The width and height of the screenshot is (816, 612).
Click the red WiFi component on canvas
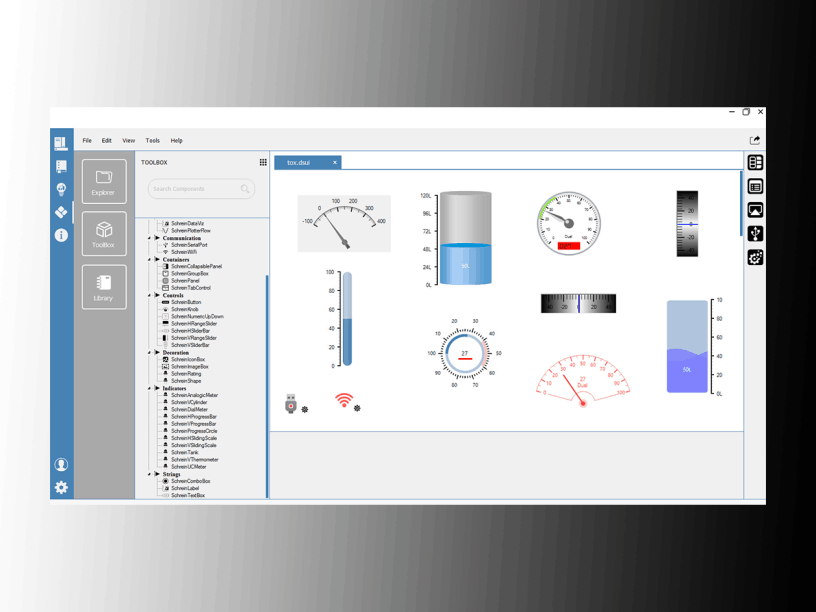click(344, 401)
